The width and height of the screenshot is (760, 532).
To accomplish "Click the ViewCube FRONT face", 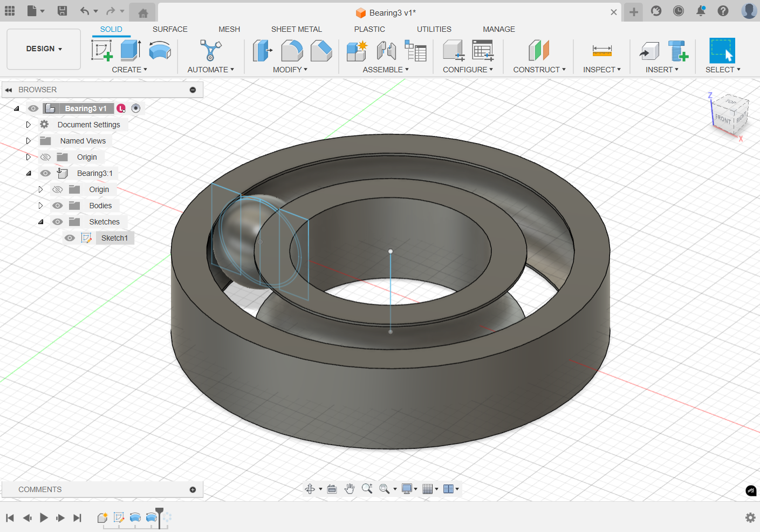I will coord(723,118).
